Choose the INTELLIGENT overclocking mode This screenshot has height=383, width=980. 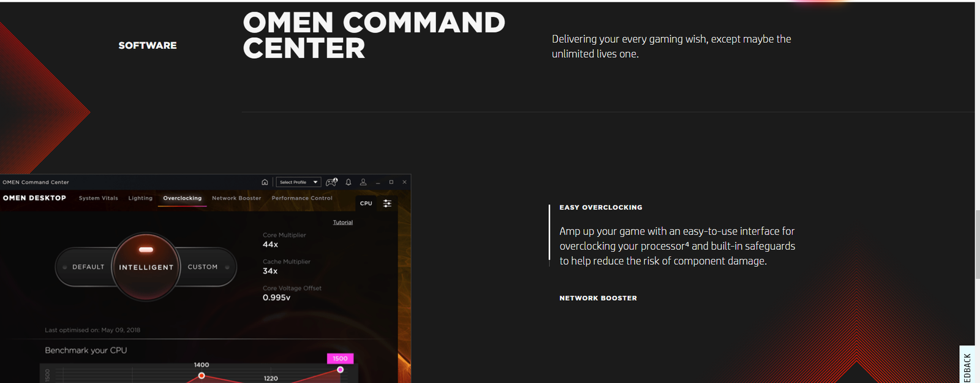pyautogui.click(x=146, y=267)
